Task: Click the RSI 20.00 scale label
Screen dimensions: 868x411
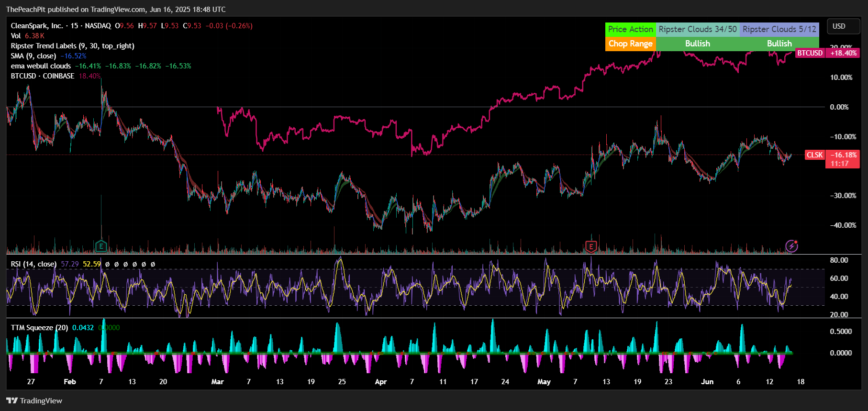Action: point(839,315)
